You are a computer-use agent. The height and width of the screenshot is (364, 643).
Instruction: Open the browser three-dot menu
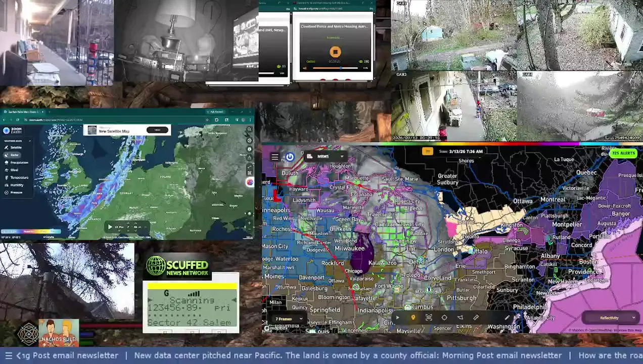click(250, 120)
